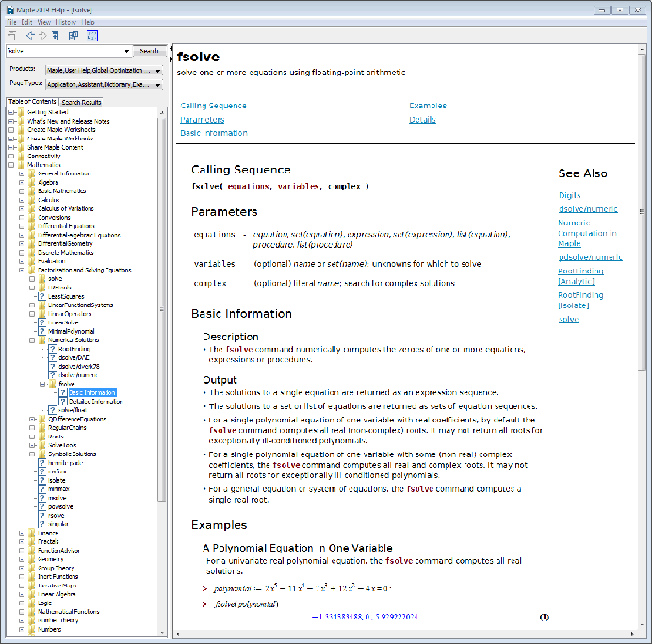The width and height of the screenshot is (652, 644).
Task: Switch to the Search Results tab
Action: coord(82,102)
